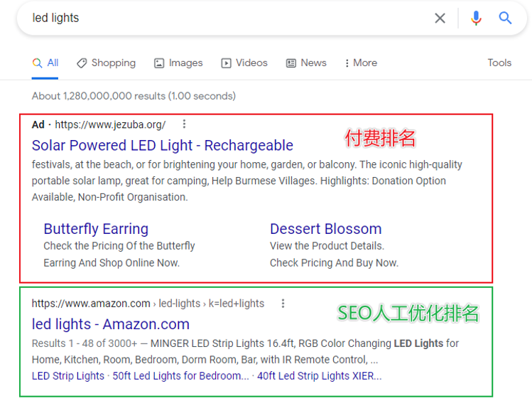Go to the News tab
This screenshot has height=406, width=532.
click(306, 63)
